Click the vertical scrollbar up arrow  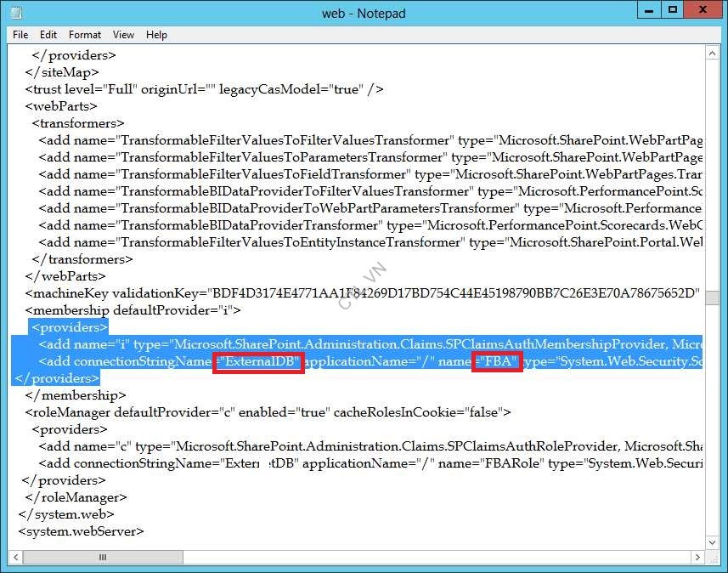(713, 53)
